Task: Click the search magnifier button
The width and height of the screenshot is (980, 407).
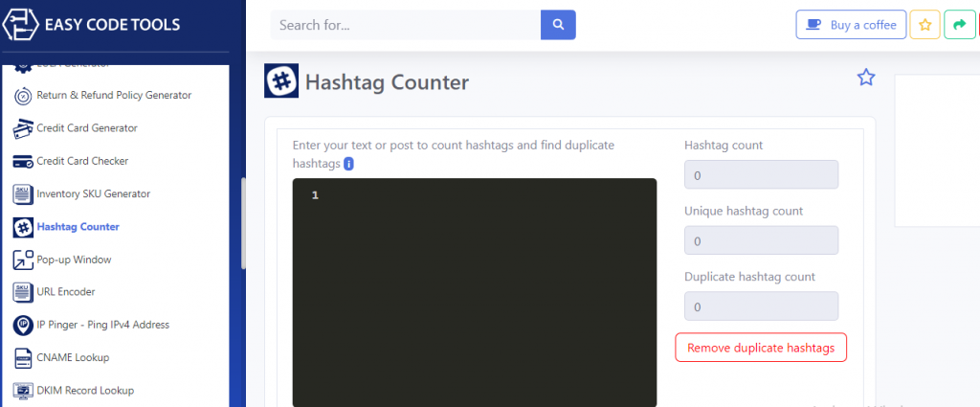Action: click(558, 25)
